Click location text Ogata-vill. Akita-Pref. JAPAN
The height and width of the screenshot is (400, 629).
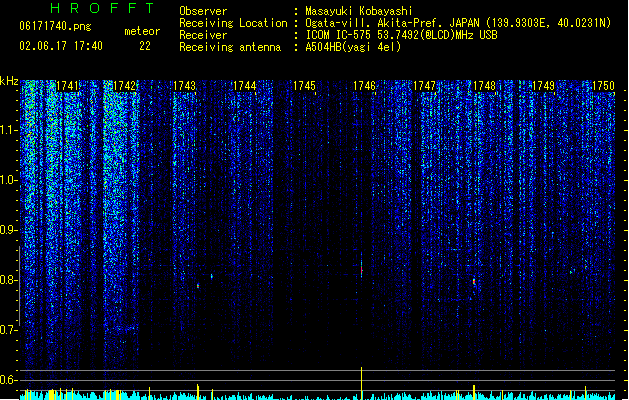coord(392,23)
